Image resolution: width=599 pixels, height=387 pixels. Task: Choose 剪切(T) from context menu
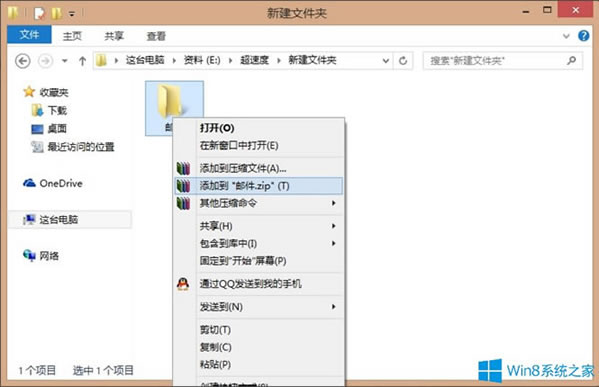pyautogui.click(x=259, y=330)
